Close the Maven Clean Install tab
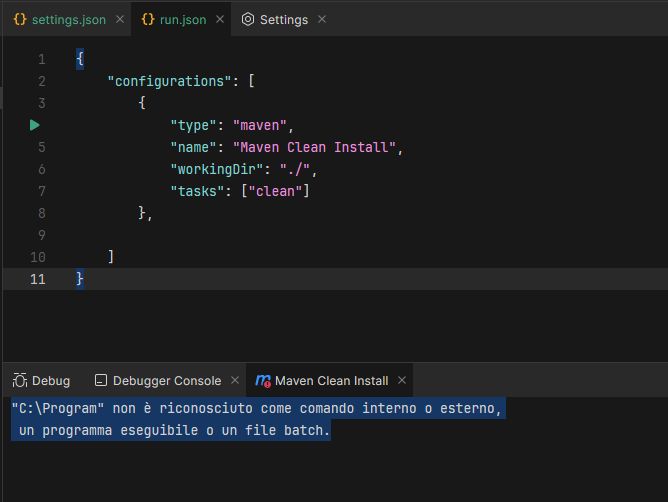 click(402, 380)
